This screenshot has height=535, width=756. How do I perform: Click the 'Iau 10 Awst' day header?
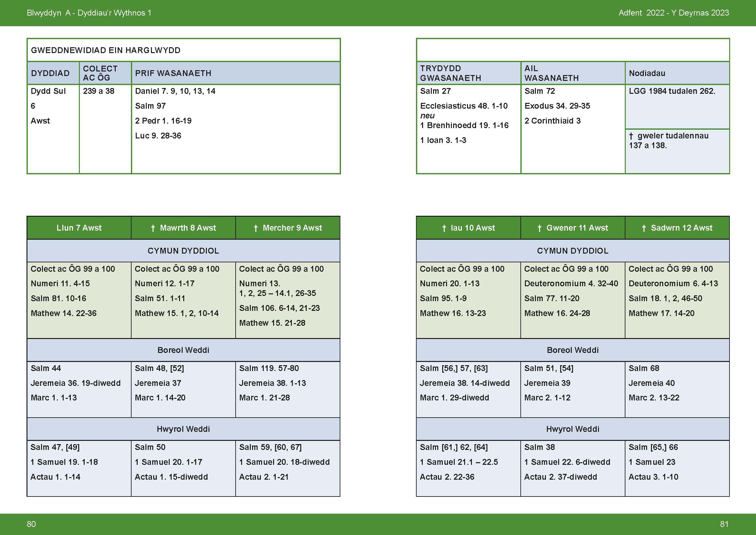tap(468, 228)
